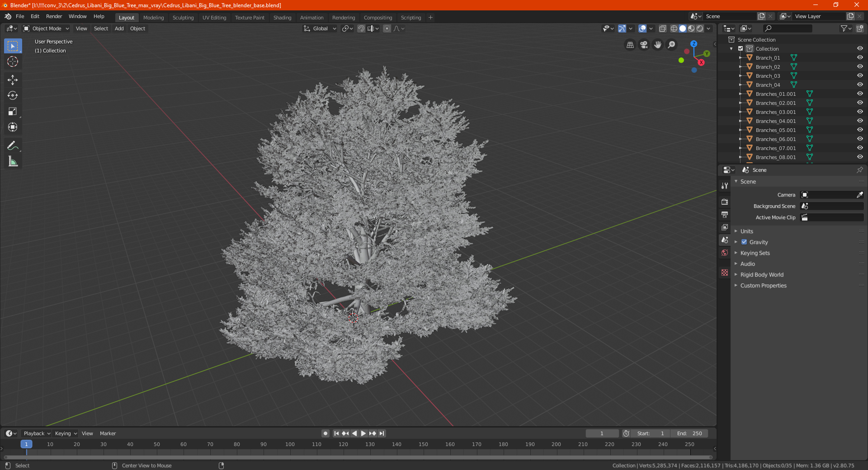
Task: Hide Branch_01 with its eye icon
Action: tap(860, 58)
